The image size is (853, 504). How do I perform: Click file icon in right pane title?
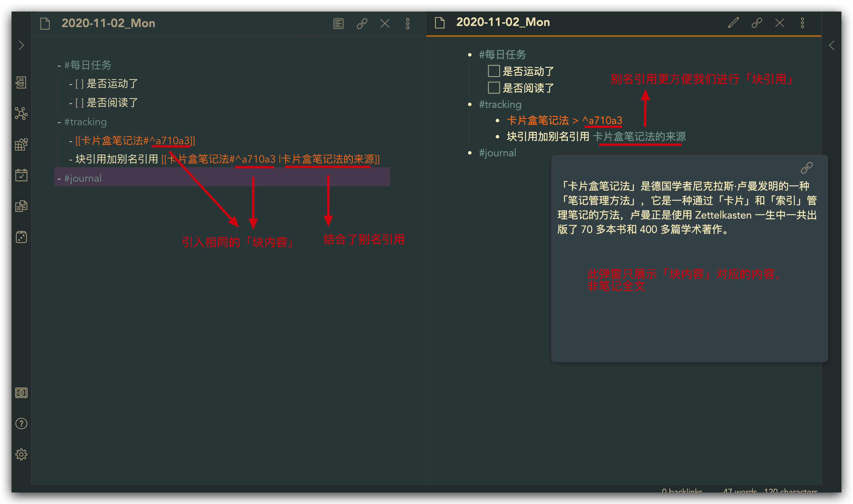[x=440, y=23]
